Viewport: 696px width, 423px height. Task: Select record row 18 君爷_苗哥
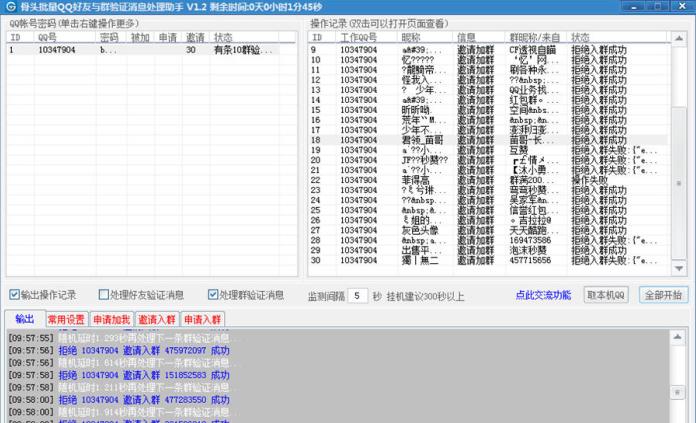point(480,140)
